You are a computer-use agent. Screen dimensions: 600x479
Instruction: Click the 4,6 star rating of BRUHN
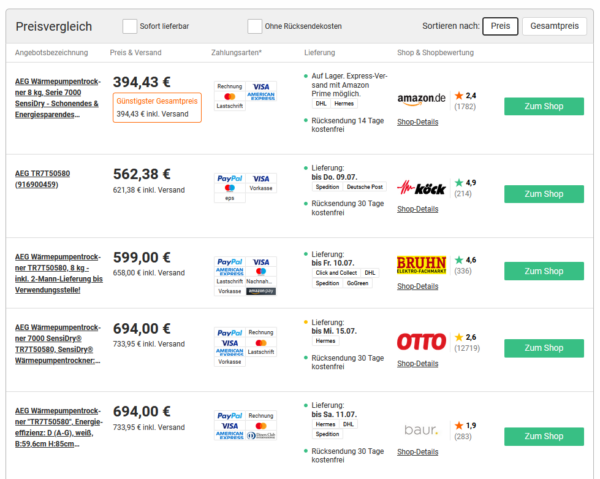tap(465, 260)
